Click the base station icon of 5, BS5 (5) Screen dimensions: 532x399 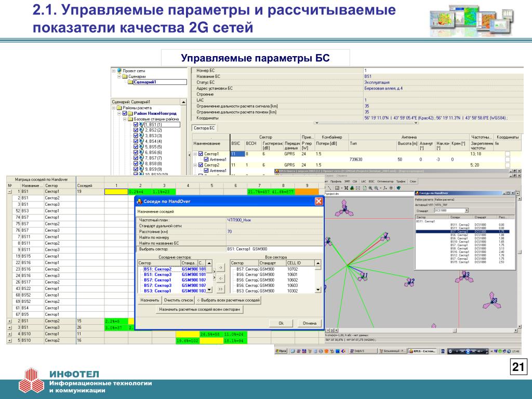(x=141, y=147)
